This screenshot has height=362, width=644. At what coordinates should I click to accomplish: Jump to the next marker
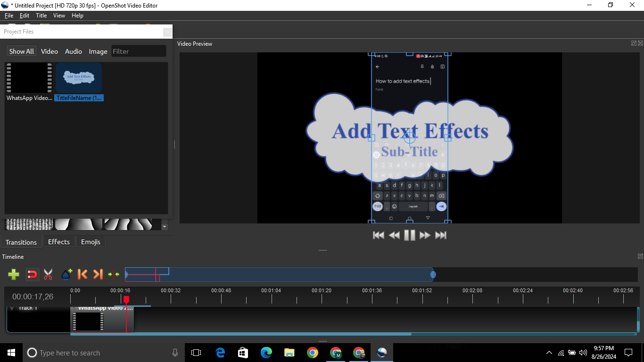(x=98, y=274)
